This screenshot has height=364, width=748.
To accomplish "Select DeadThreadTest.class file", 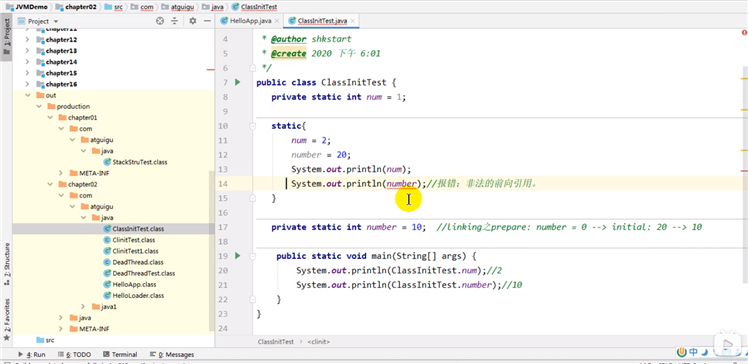I will pos(140,273).
